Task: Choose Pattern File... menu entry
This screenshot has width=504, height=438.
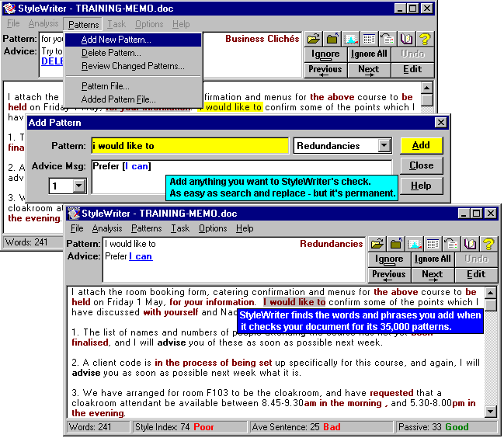Action: [133, 86]
